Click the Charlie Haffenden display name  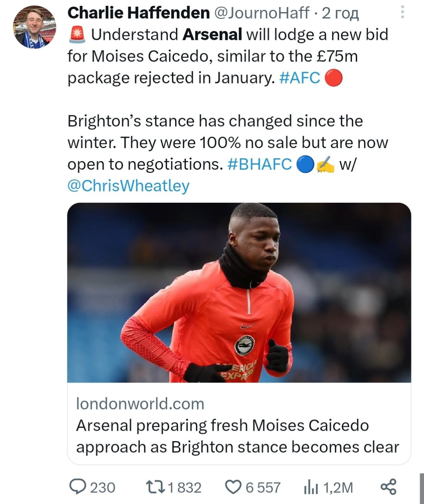click(x=139, y=13)
